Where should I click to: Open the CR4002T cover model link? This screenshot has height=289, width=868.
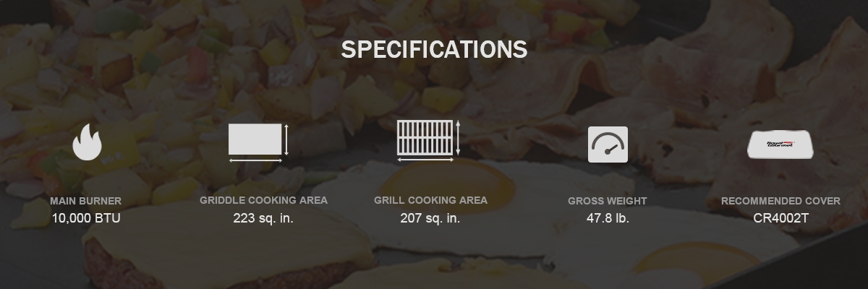780,217
